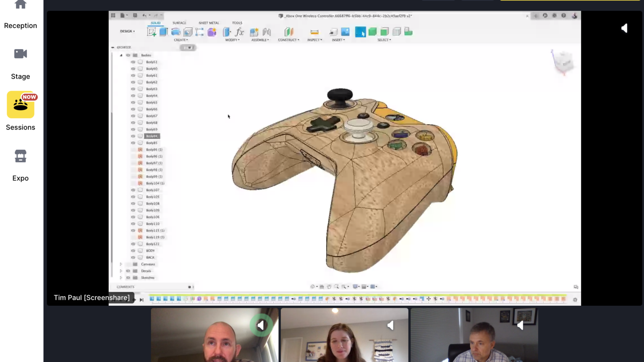Show Body86 by clicking its eye toggle
The image size is (644, 362).
[x=133, y=149]
